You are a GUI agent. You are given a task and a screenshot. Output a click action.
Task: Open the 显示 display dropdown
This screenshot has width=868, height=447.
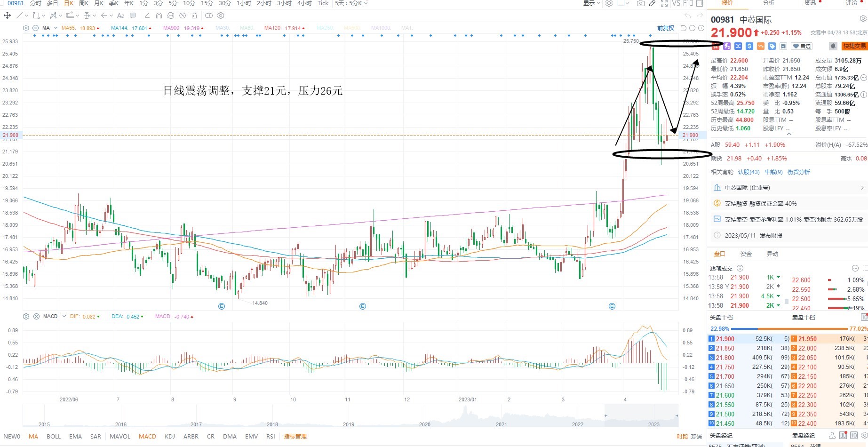coord(592,3)
